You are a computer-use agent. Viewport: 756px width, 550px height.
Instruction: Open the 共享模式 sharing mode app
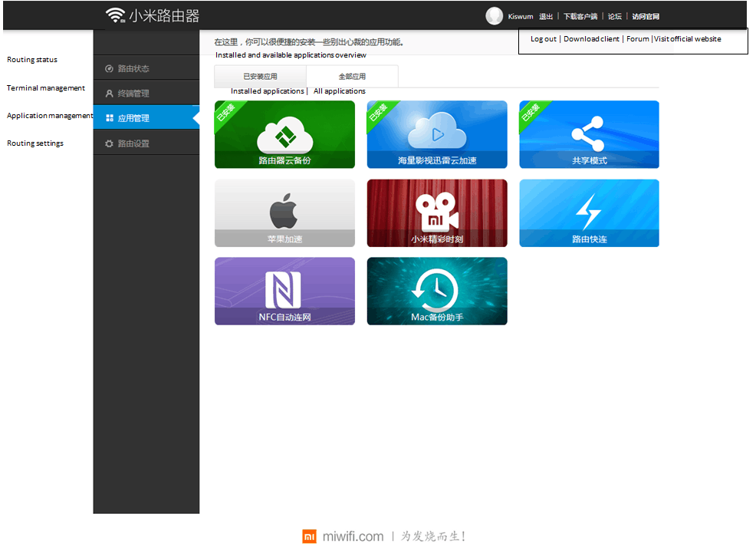(589, 134)
